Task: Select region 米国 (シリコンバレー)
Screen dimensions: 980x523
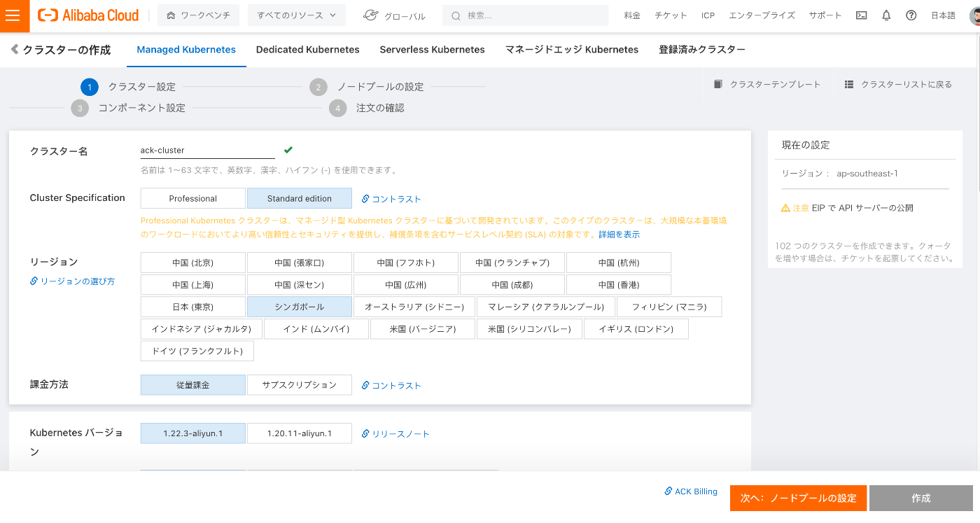Action: tap(529, 329)
